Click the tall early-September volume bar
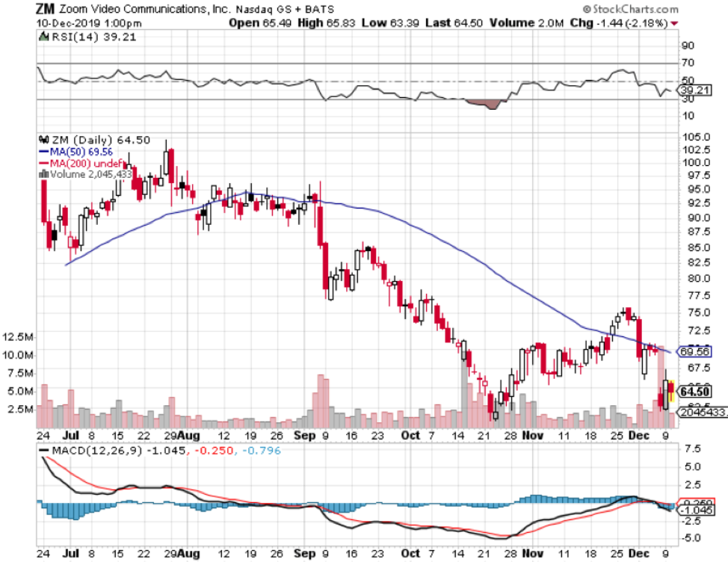Screen dimensions: 728x562 pyautogui.click(x=321, y=401)
